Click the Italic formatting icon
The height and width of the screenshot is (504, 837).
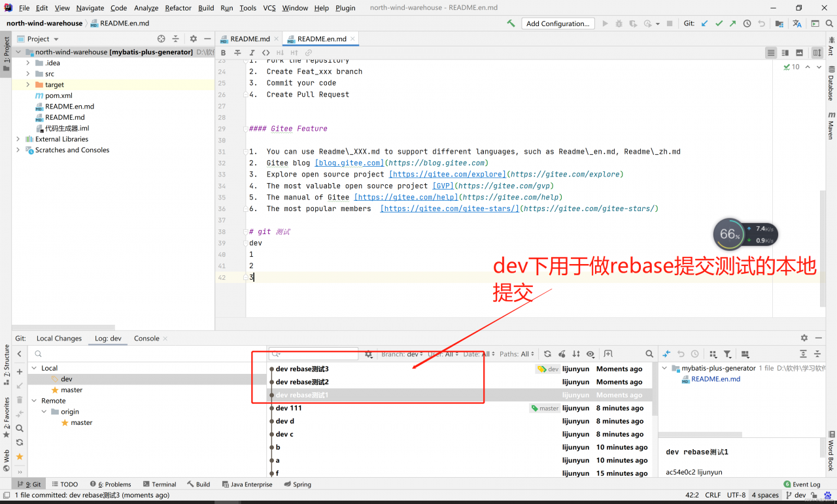tap(252, 52)
